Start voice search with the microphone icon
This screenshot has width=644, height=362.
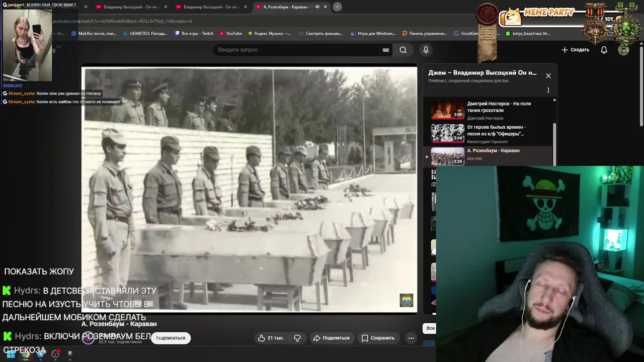coord(426,50)
